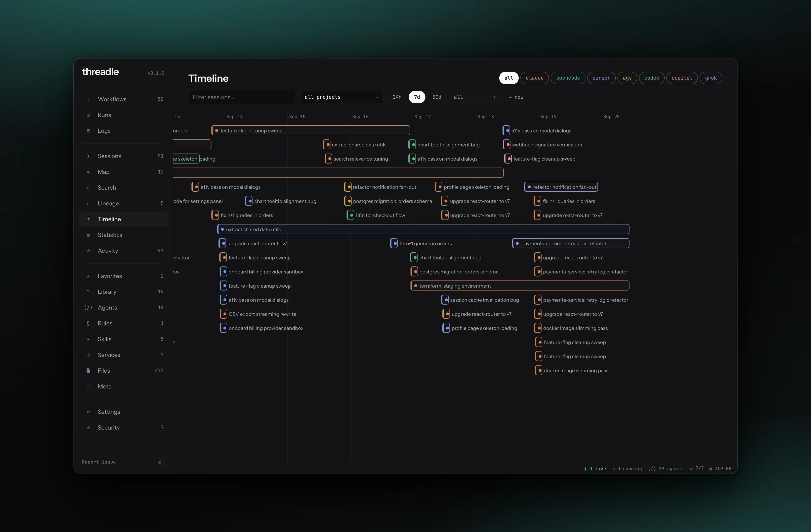
Task: Click the memory usage icon in status bar
Action: [x=711, y=469]
